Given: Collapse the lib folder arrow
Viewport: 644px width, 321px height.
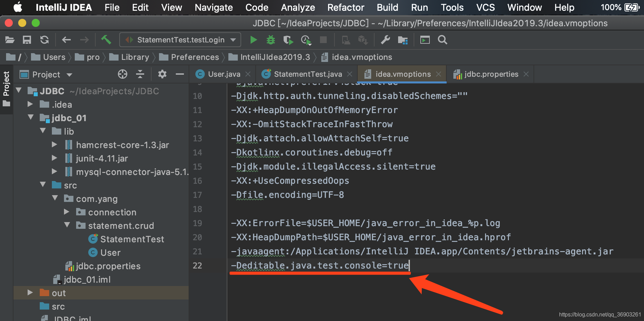Looking at the screenshot, I should (x=43, y=131).
